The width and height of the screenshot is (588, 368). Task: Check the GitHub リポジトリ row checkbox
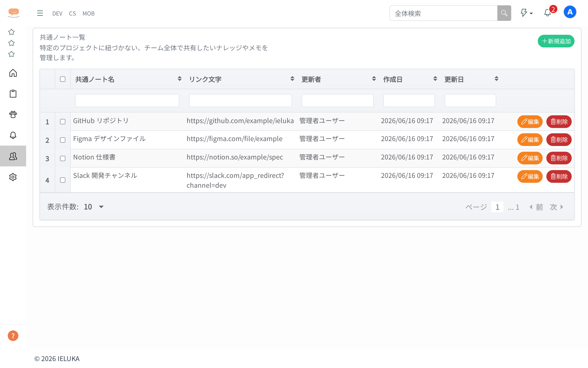63,122
